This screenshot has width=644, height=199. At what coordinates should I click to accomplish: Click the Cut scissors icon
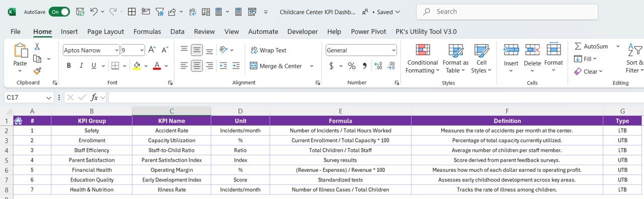coord(37,47)
